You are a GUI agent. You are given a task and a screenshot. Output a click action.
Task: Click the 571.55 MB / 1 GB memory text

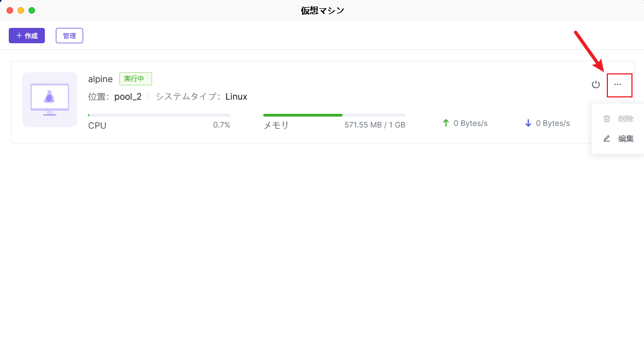375,125
